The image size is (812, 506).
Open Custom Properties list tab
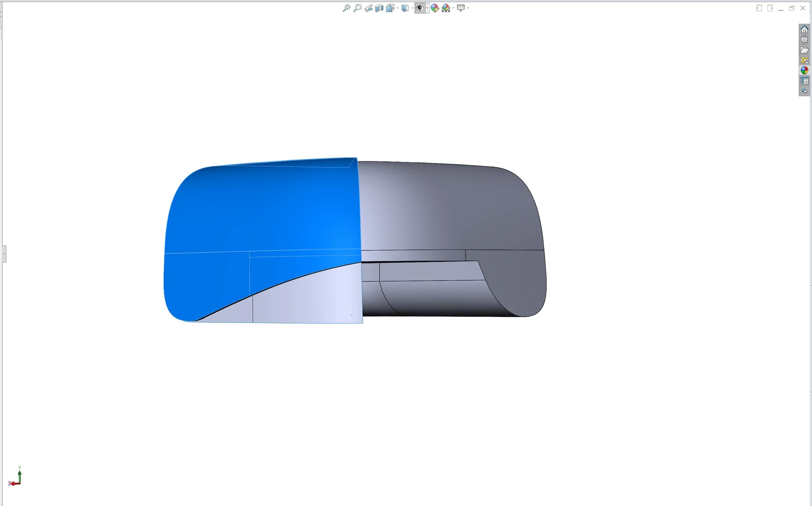click(804, 81)
